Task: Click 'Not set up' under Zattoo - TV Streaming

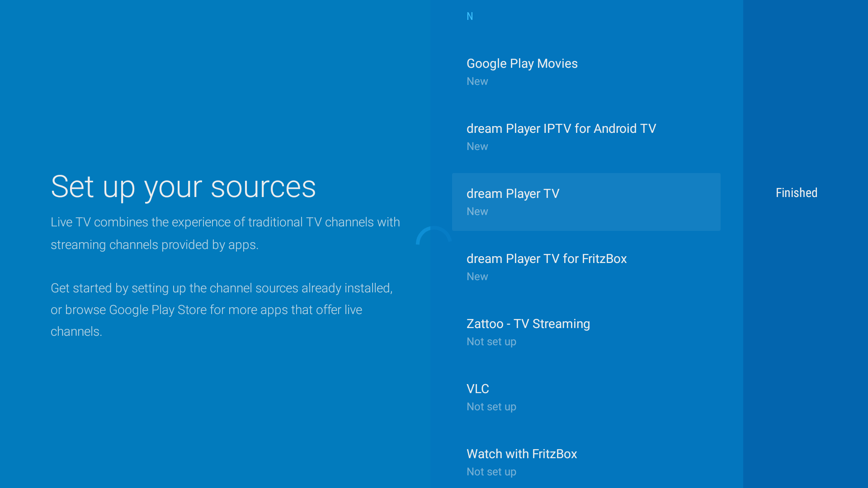Action: point(491,342)
